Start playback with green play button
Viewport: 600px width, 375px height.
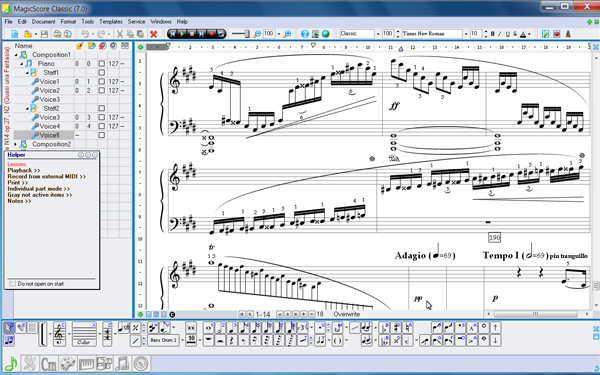point(182,34)
